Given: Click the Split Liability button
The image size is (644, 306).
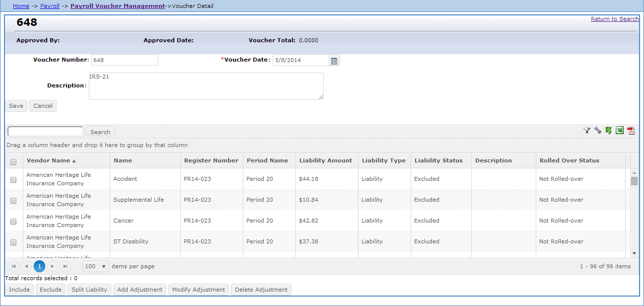Looking at the screenshot, I should tap(89, 290).
